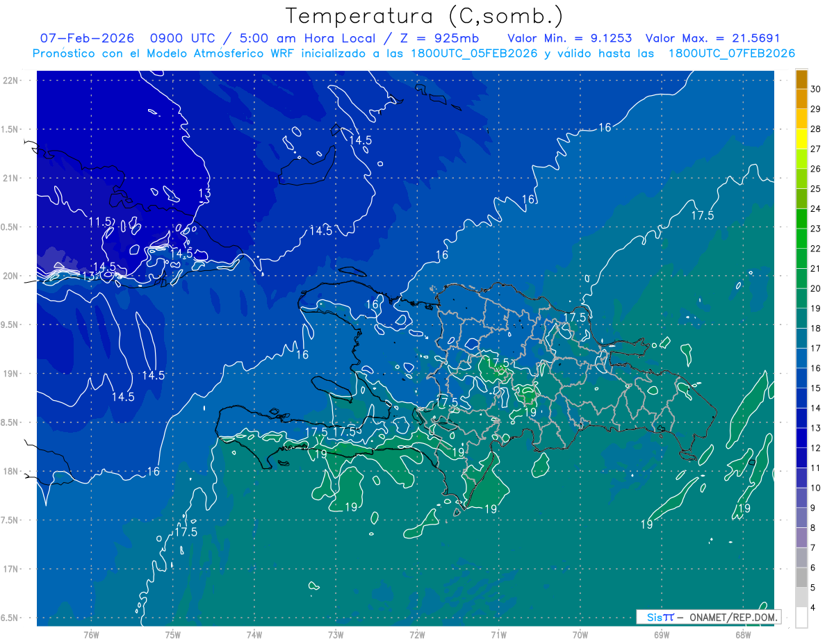Click legend value '15' on the color scale

coord(815,388)
